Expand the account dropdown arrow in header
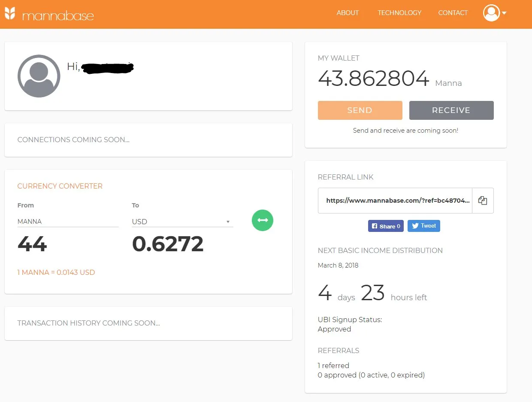This screenshot has width=532, height=402. click(x=504, y=13)
